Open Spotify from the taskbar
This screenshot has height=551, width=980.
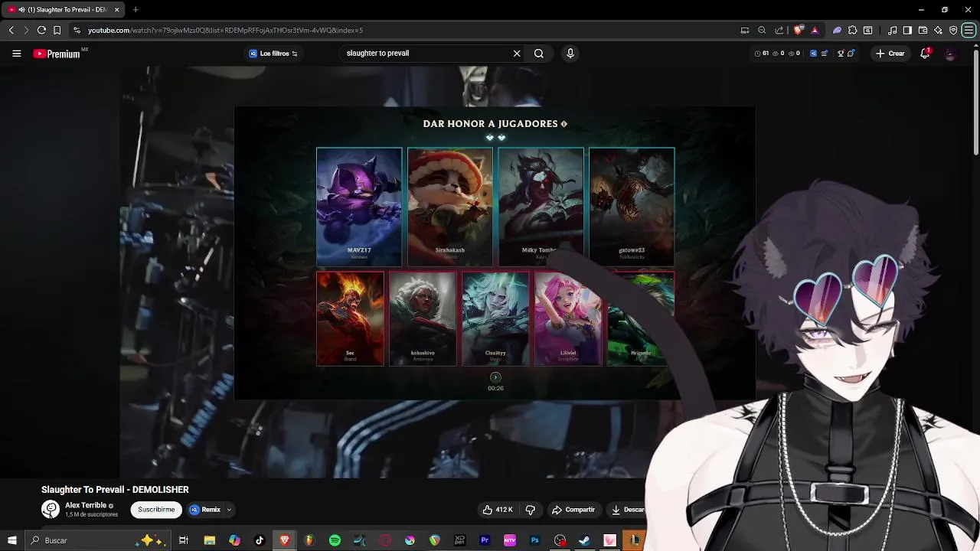pyautogui.click(x=335, y=540)
